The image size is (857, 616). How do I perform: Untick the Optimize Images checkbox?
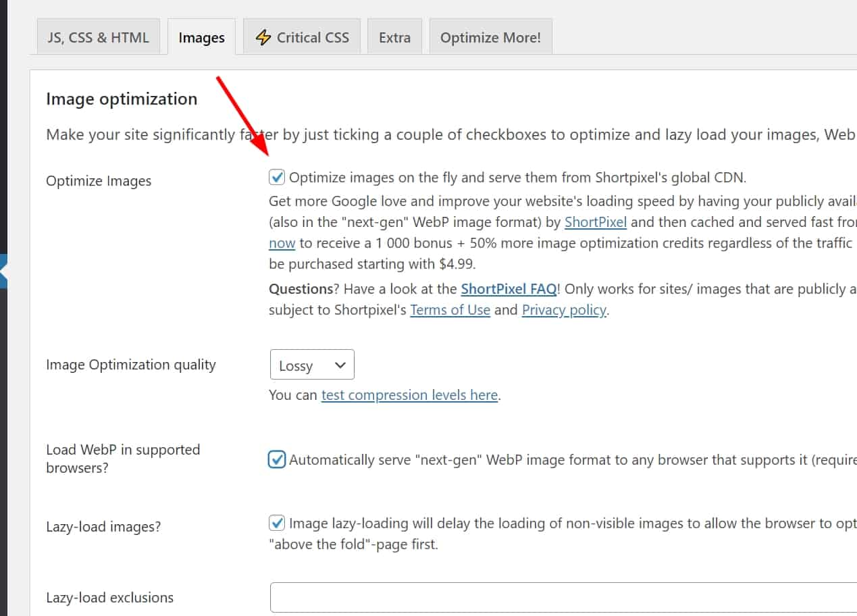click(276, 178)
